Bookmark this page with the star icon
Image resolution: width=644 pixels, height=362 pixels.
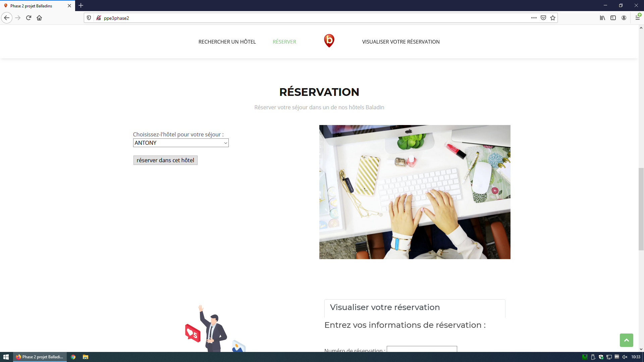pos(553,18)
